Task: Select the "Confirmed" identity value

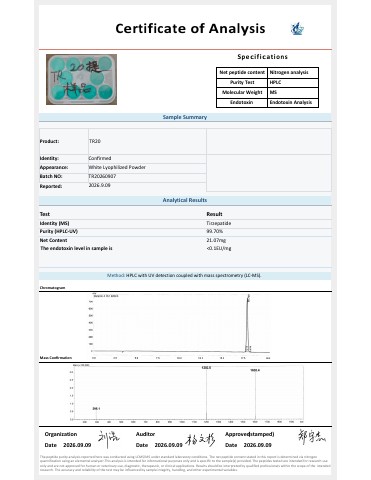Action: coord(100,158)
